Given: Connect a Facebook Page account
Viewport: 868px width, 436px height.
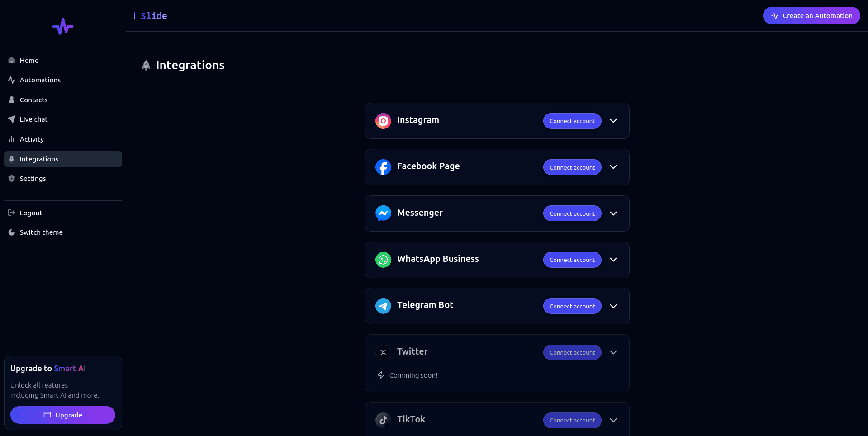Looking at the screenshot, I should coord(572,167).
